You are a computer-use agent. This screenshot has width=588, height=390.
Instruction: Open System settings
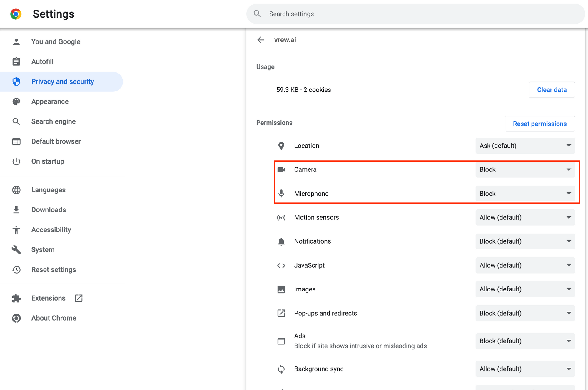tap(61, 250)
